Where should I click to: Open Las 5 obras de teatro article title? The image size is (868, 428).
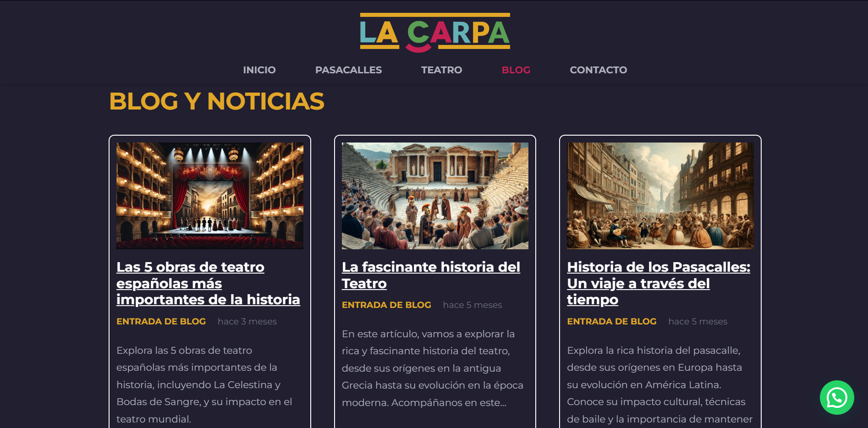208,283
